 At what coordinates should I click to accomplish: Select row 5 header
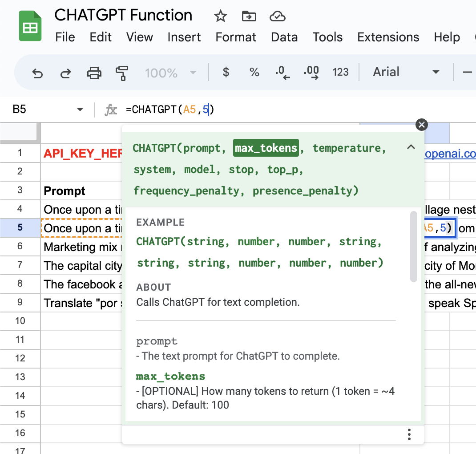(20, 227)
